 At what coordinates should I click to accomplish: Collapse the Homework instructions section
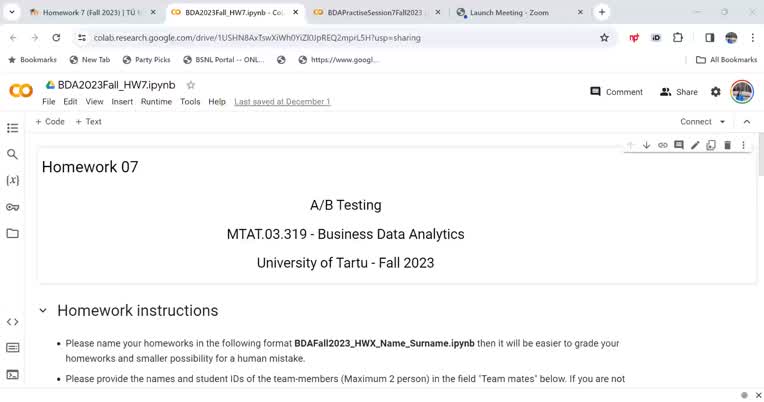coord(43,310)
